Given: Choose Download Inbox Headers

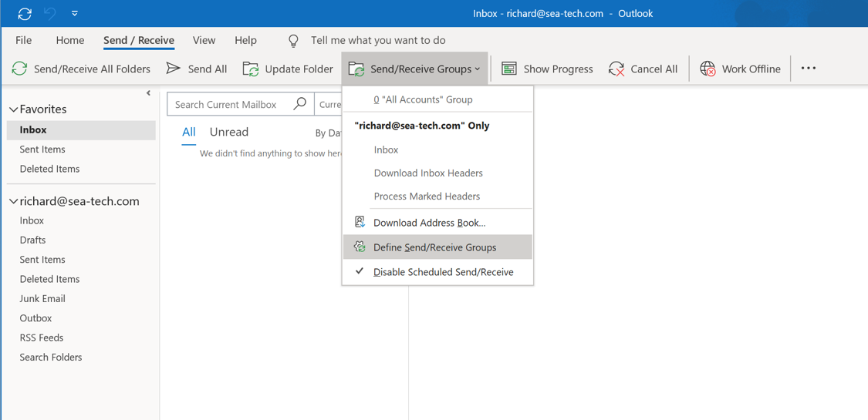Looking at the screenshot, I should 437,173.
